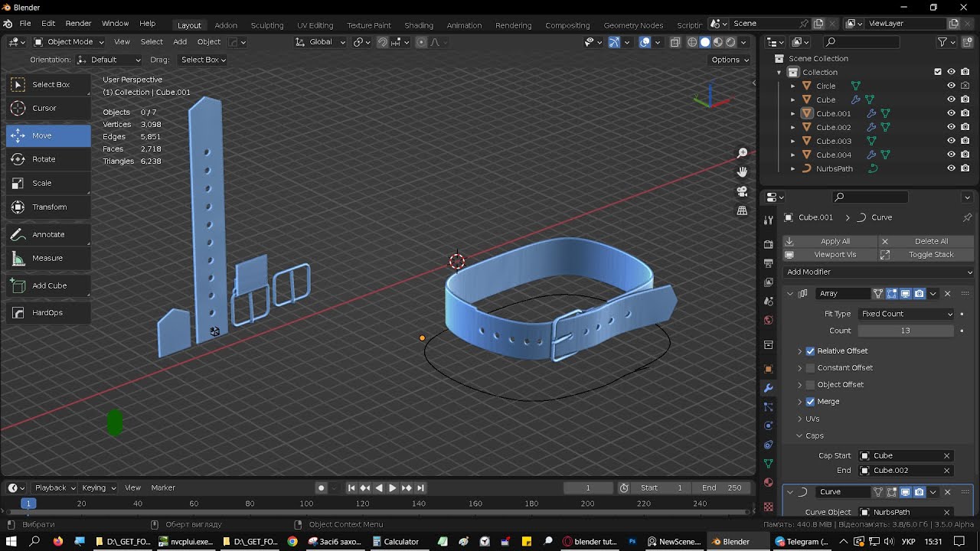Toggle Array modifier render camera icon
The width and height of the screenshot is (980, 551).
point(920,293)
